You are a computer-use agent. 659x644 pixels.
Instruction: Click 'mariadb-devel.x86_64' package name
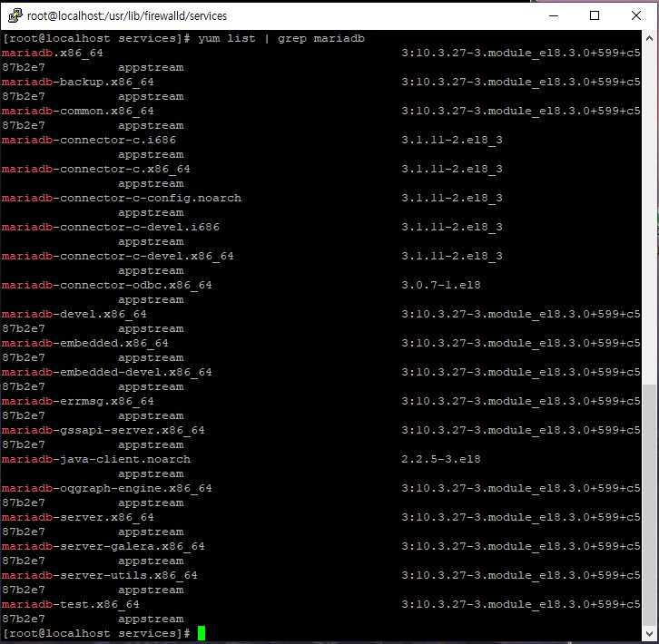pos(74,314)
